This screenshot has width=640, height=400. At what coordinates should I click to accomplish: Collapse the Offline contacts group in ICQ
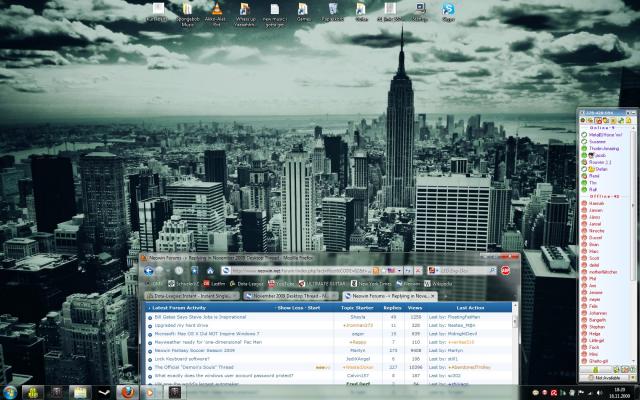[x=604, y=196]
